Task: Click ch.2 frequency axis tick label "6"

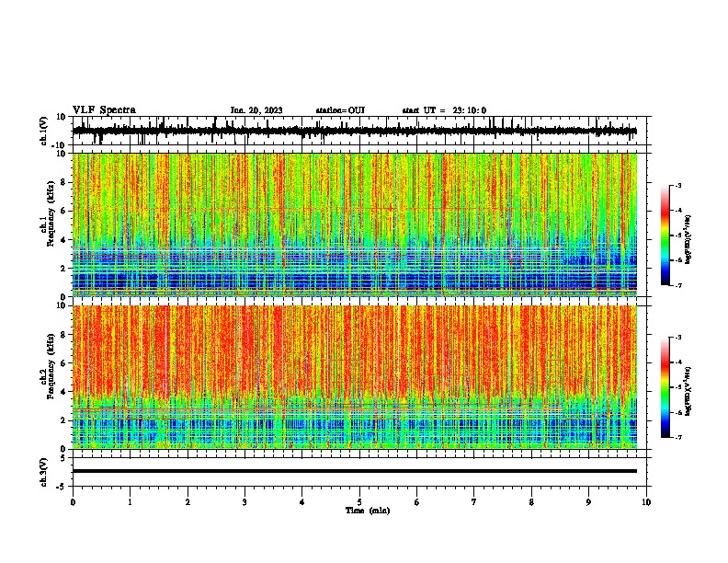Action: pos(64,363)
